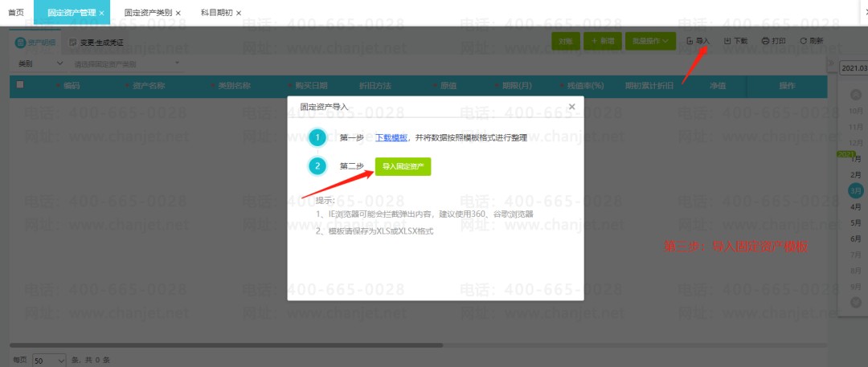Click the 资产明细 round icon
This screenshot has height=367, width=868.
[20, 43]
